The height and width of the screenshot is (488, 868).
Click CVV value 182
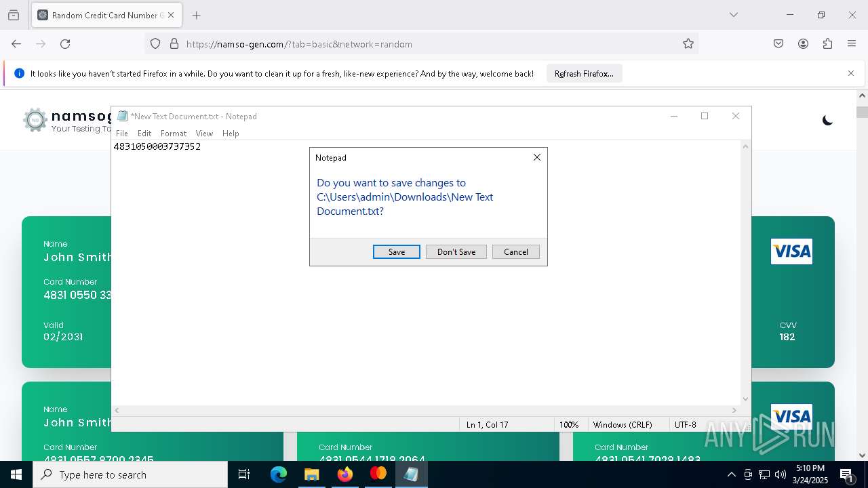tap(787, 337)
